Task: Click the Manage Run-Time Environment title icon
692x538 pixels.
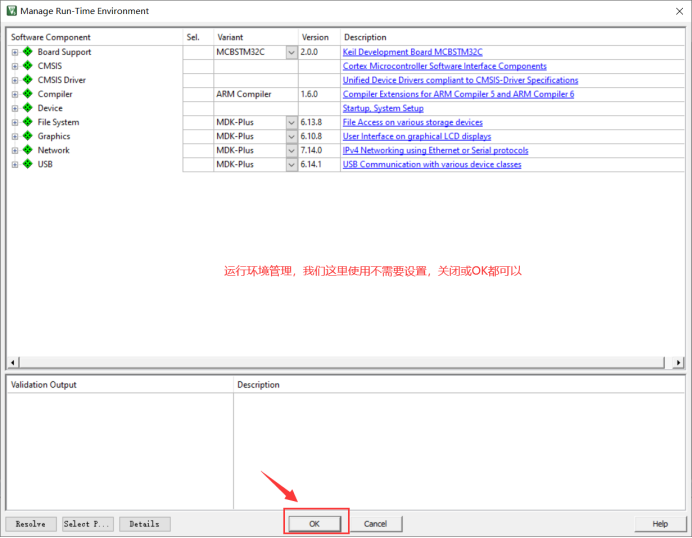Action: point(11,11)
